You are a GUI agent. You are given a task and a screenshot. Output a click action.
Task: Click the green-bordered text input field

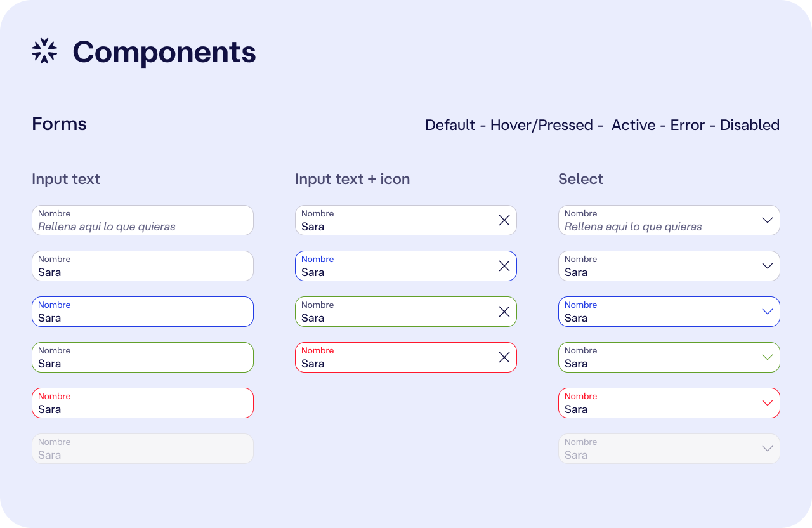coord(143,357)
